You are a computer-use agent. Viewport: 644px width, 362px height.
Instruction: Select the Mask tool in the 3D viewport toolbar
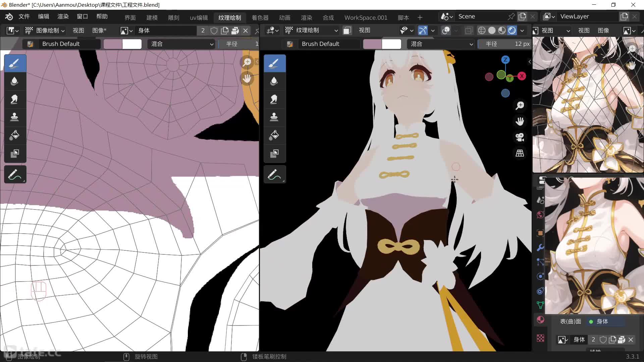point(275,154)
